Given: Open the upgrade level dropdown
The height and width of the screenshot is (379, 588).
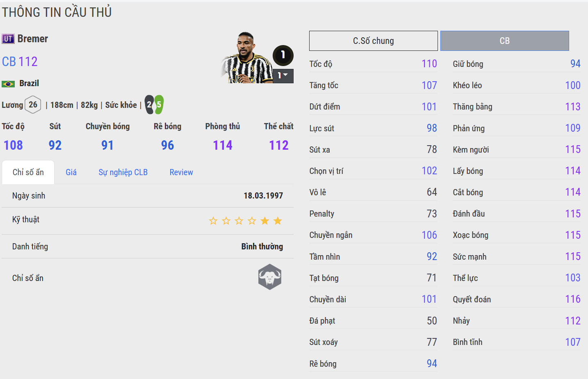Looking at the screenshot, I should coord(283,76).
